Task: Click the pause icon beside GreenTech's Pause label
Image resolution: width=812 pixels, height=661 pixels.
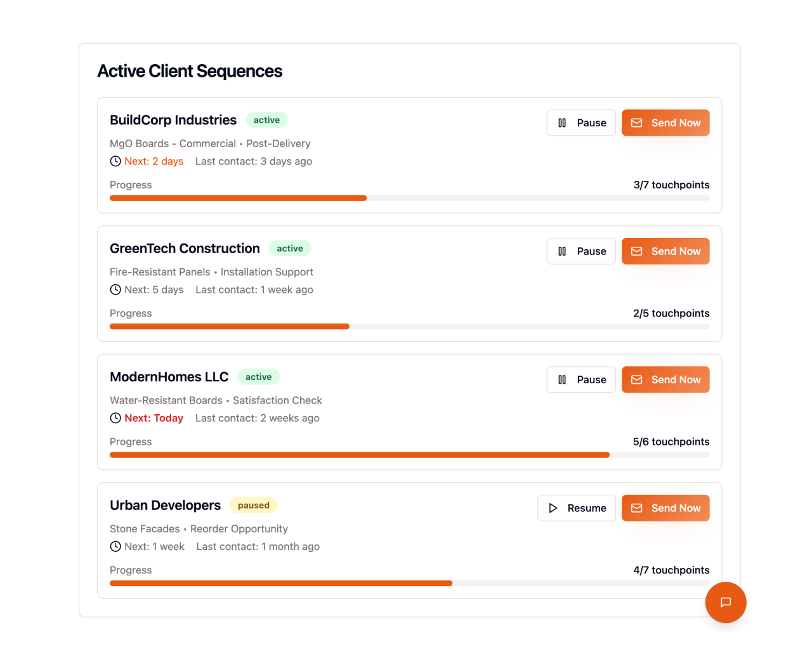Action: pos(562,251)
